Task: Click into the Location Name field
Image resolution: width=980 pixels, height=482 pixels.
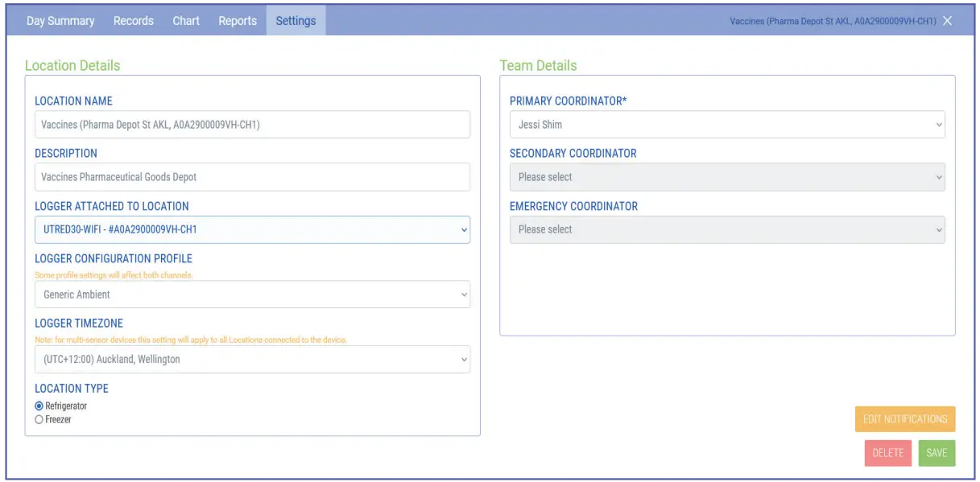Action: pyautogui.click(x=252, y=125)
